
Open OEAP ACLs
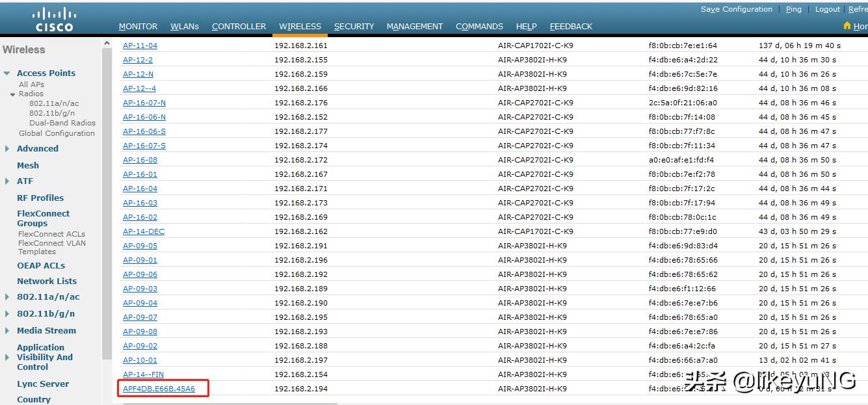click(41, 265)
